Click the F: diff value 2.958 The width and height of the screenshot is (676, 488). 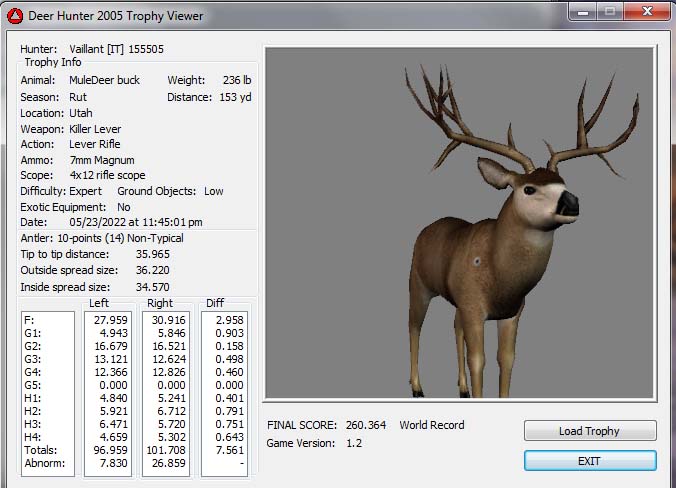coord(230,320)
